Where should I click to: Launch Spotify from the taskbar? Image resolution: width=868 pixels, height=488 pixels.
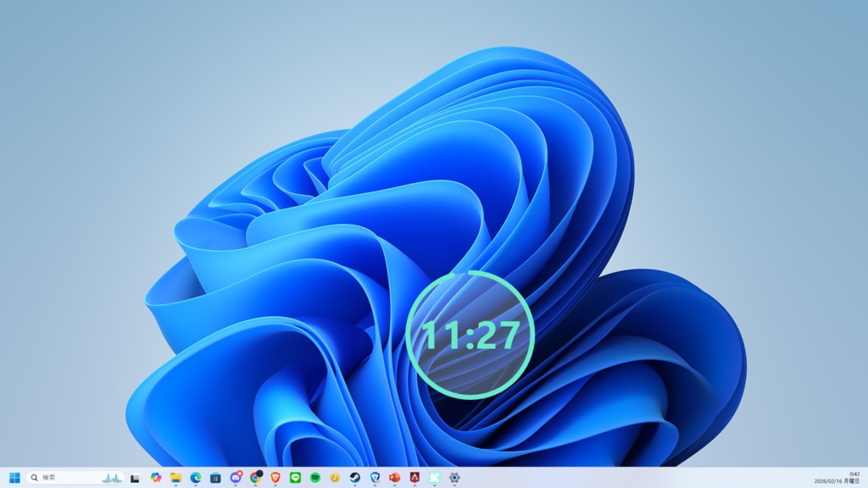click(x=315, y=479)
